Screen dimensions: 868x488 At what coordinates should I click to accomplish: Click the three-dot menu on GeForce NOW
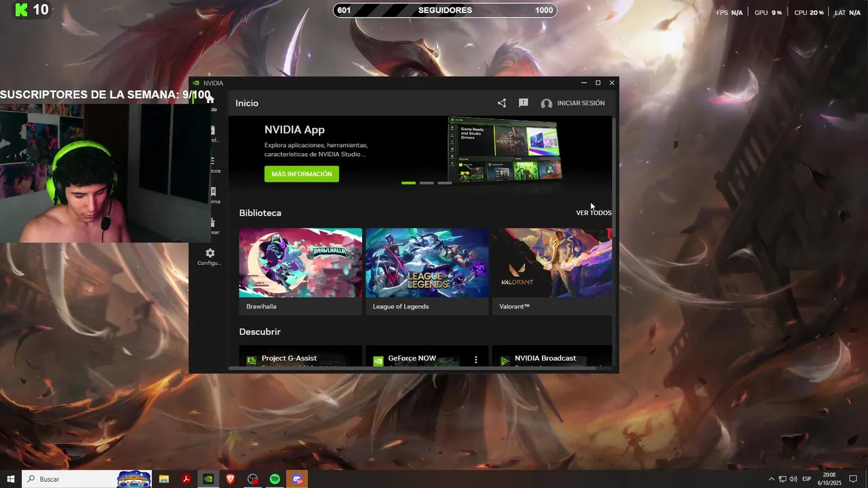tap(476, 360)
